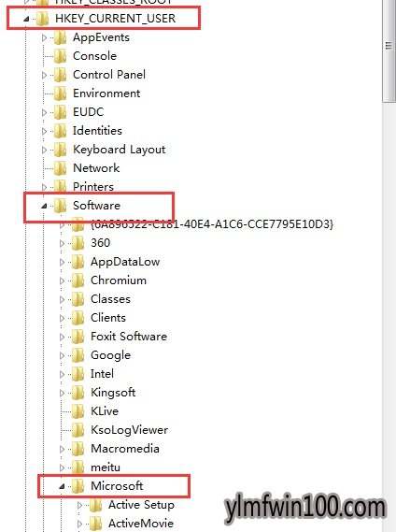Expand the 360 key

pos(62,243)
